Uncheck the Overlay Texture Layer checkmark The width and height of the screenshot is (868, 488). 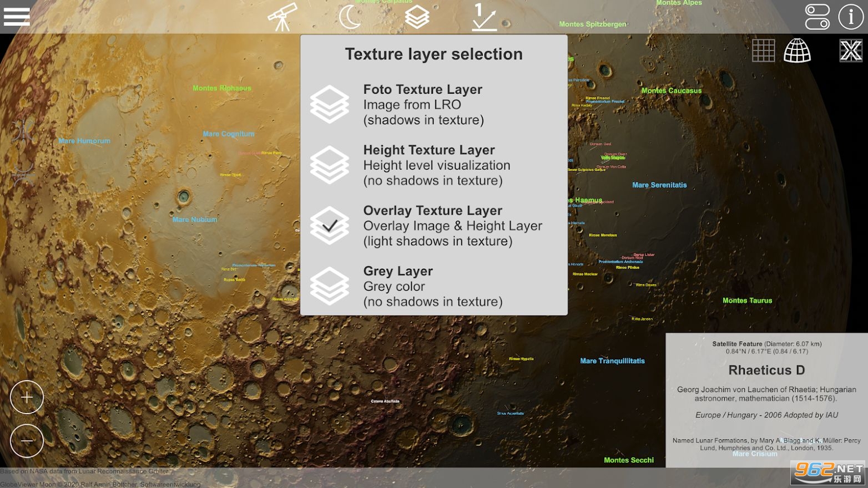click(x=330, y=226)
